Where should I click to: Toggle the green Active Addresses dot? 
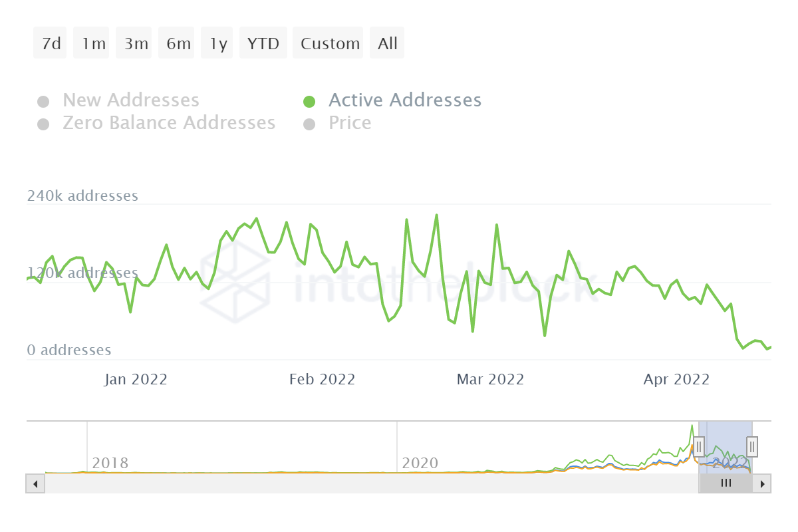pos(309,102)
